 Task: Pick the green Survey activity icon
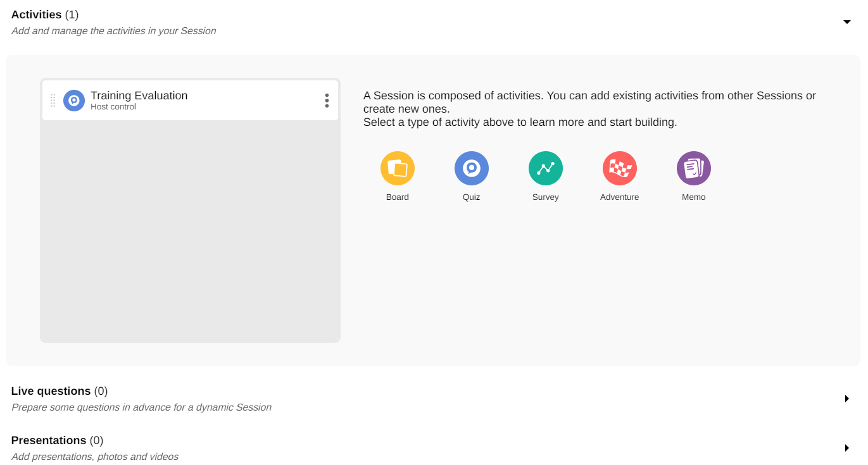tap(546, 168)
